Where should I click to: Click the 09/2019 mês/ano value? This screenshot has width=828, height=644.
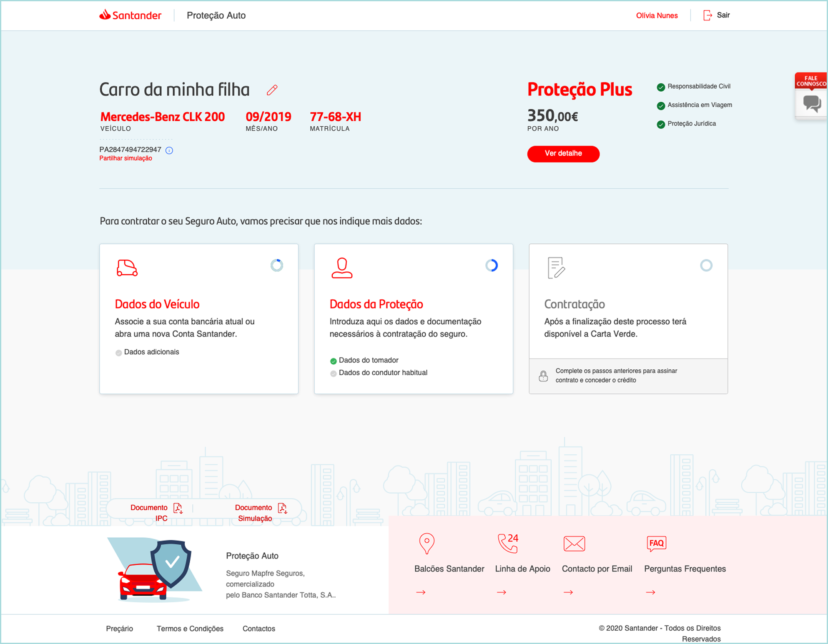coord(268,117)
